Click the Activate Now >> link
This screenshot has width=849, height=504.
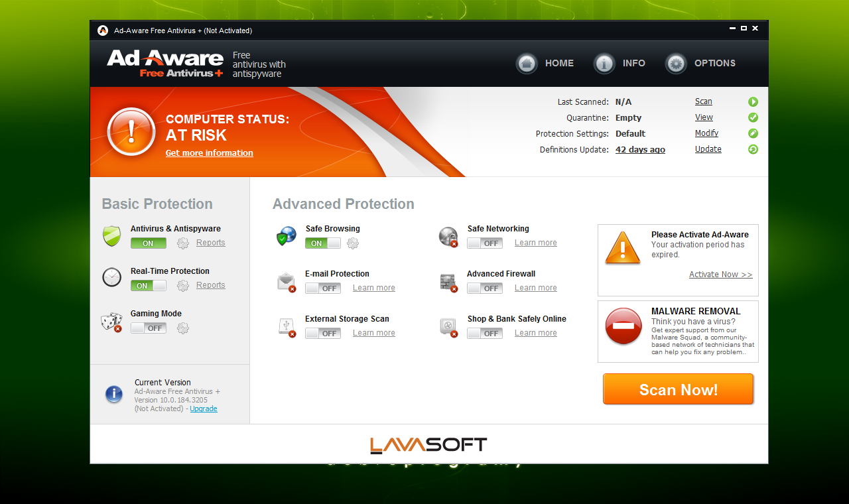tap(721, 275)
